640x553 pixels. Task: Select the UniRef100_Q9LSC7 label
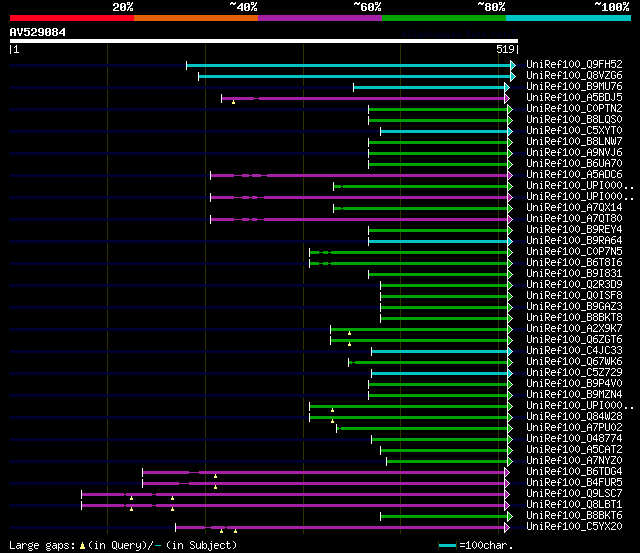(x=574, y=494)
